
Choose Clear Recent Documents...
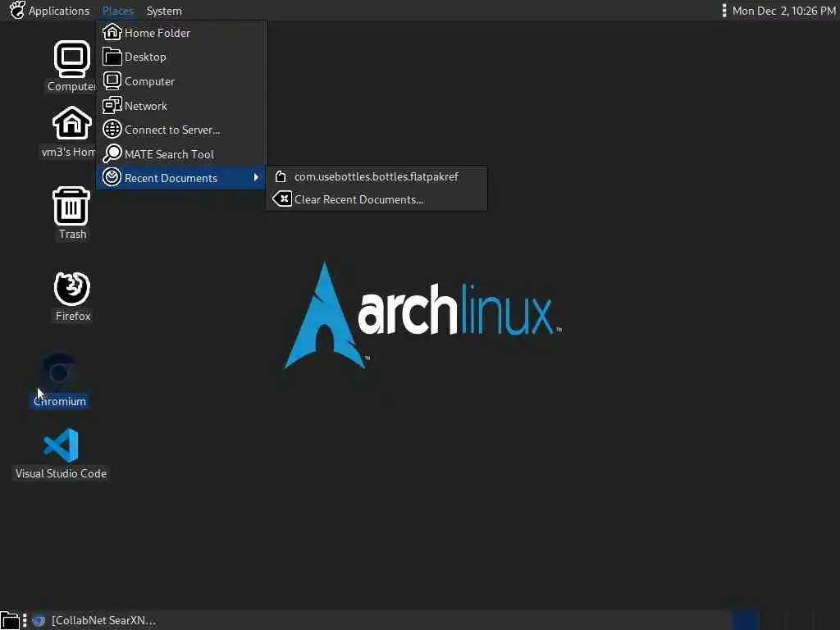(377, 199)
